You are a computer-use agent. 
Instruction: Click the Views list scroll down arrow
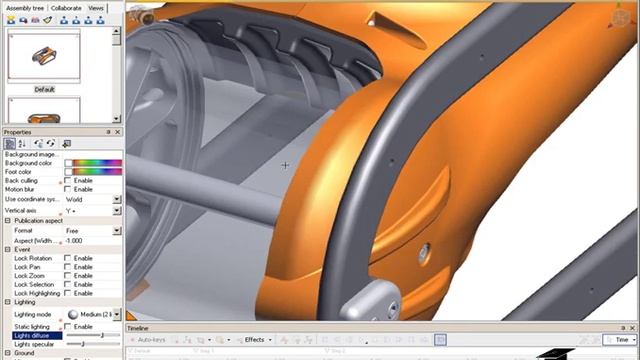click(117, 118)
